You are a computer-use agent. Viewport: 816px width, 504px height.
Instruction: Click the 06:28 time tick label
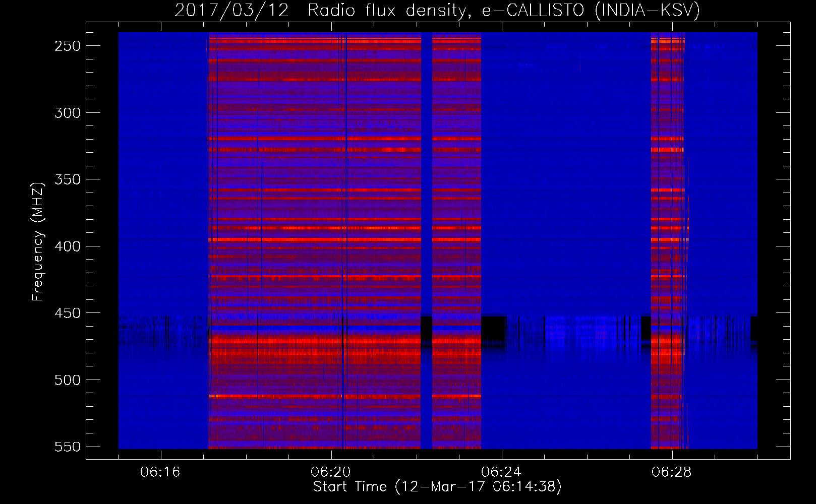tap(672, 472)
